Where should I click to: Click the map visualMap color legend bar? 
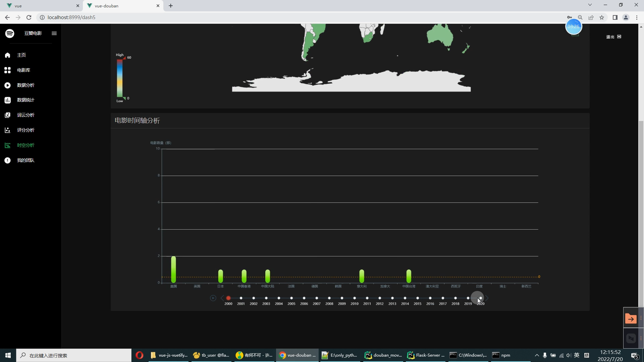pos(119,78)
